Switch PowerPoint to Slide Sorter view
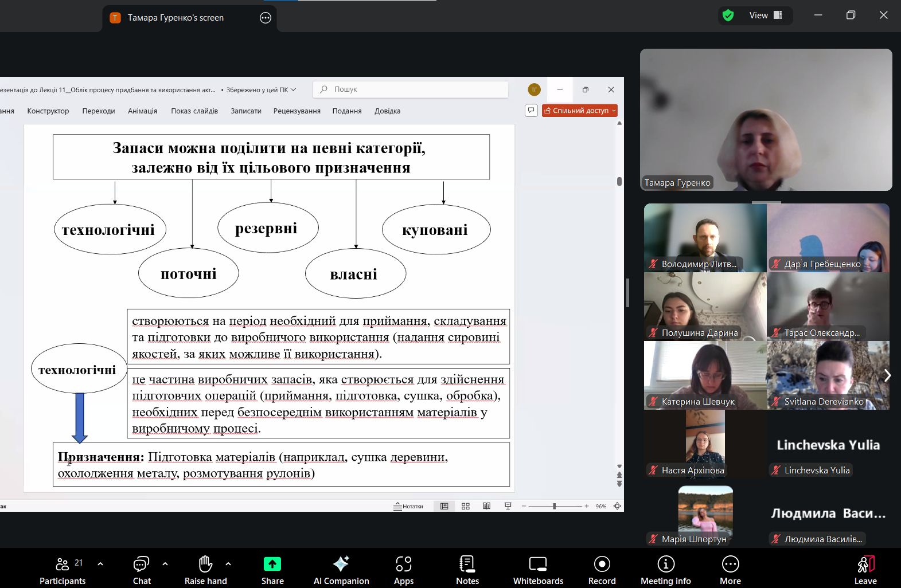This screenshot has height=588, width=901. [466, 506]
